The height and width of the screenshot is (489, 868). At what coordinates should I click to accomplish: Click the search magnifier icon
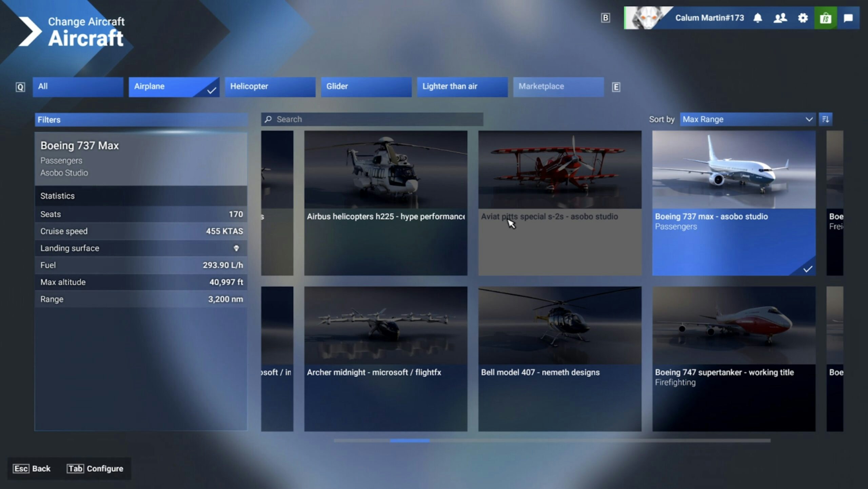(268, 119)
